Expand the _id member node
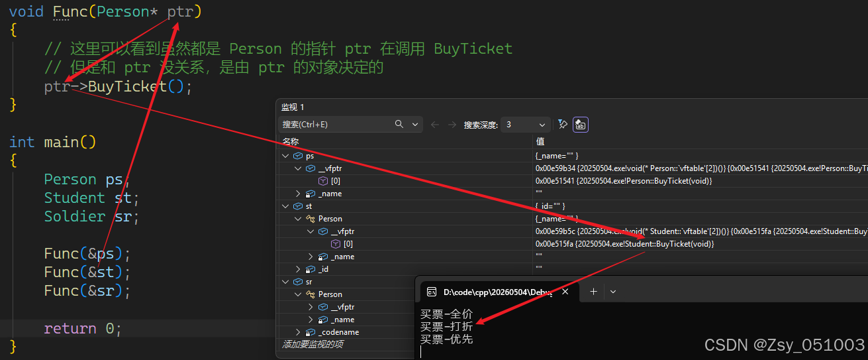The image size is (868, 360). click(x=298, y=269)
